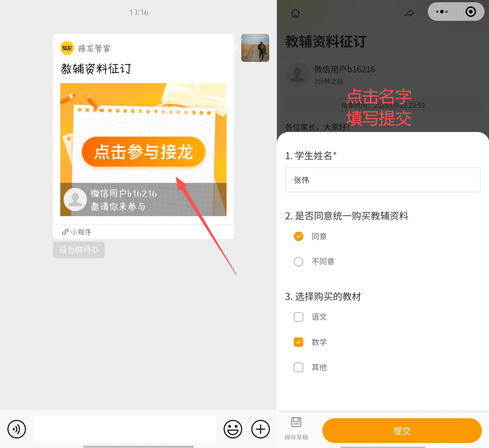Tap the share arrow icon
489x448 pixels.
click(409, 13)
